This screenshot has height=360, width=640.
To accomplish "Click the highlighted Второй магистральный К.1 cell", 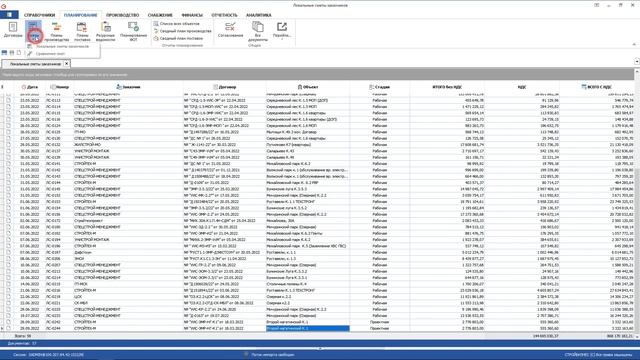I will point(308,328).
